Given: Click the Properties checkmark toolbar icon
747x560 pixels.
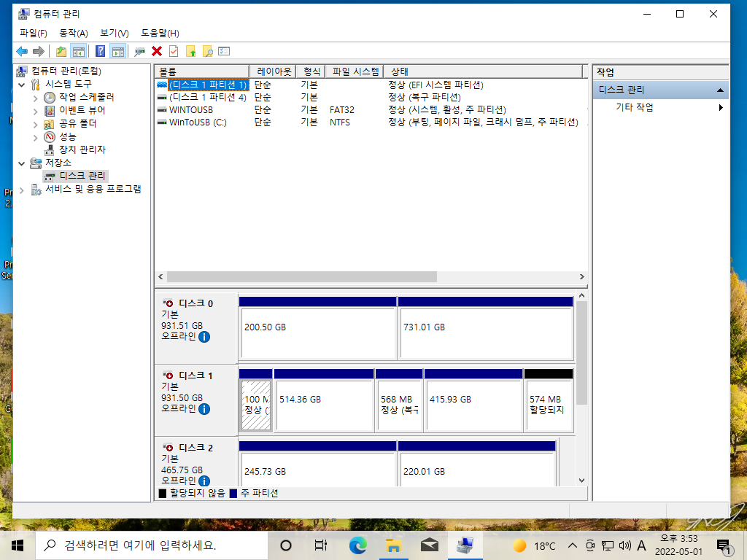Looking at the screenshot, I should click(x=174, y=52).
